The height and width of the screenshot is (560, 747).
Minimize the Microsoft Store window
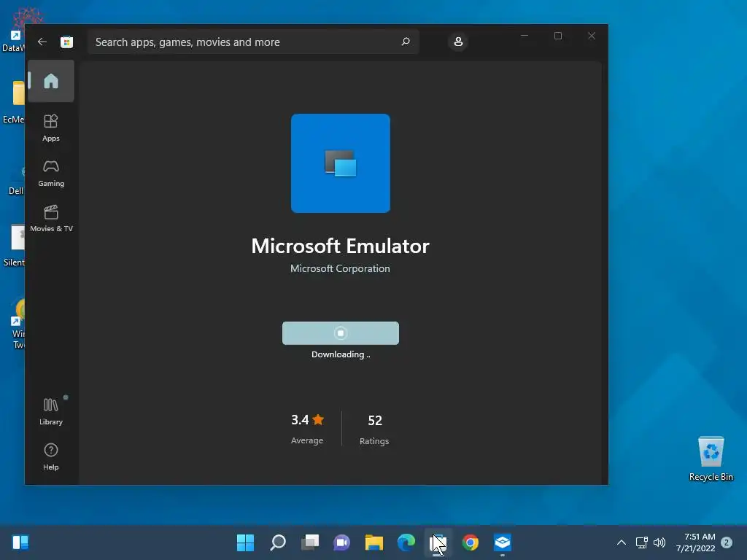(525, 36)
